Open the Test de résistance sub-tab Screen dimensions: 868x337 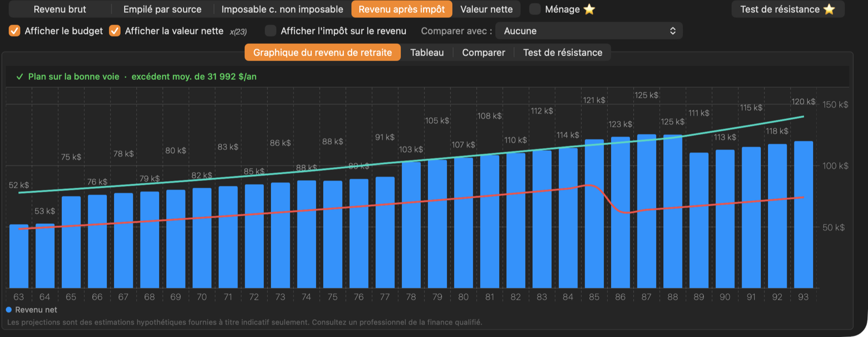pos(563,53)
